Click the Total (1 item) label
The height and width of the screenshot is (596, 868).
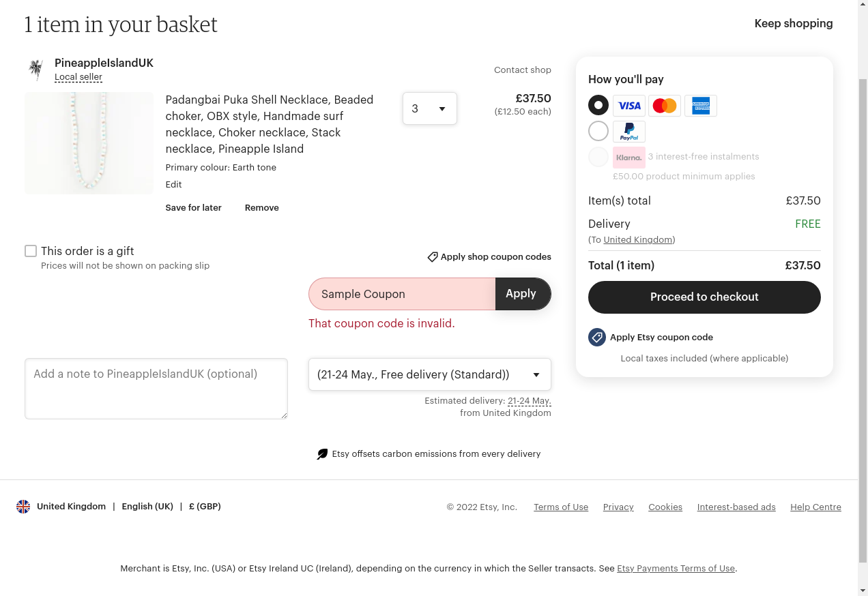point(621,265)
